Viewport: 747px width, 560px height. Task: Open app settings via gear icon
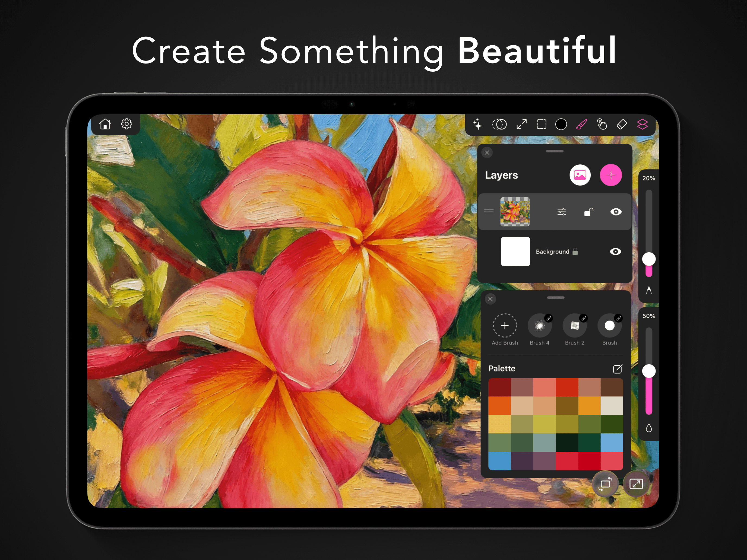coord(127,124)
